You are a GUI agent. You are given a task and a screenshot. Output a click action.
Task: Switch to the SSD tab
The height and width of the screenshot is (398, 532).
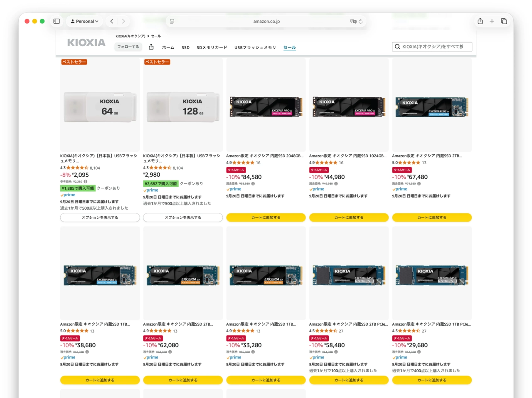(185, 47)
